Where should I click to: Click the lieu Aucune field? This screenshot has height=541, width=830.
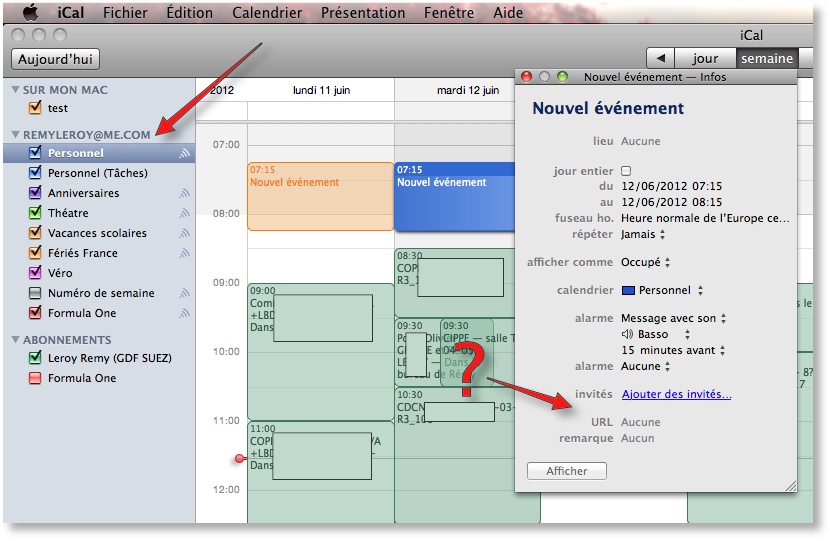click(640, 141)
